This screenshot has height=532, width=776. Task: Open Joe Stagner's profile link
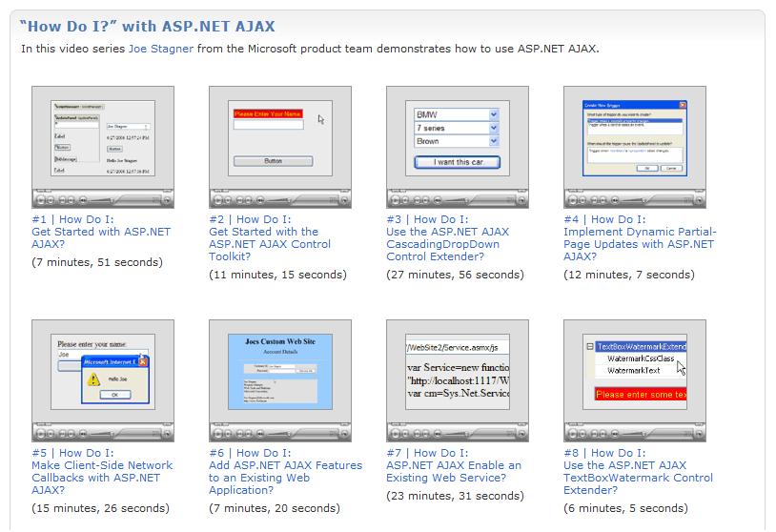coord(161,49)
